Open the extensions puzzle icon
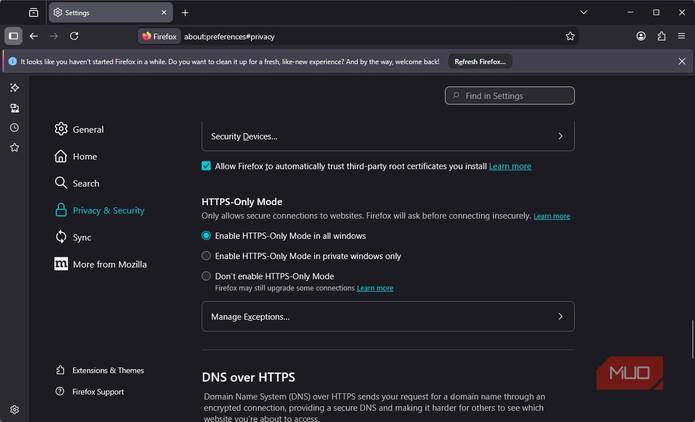The height and width of the screenshot is (422, 695). [661, 36]
